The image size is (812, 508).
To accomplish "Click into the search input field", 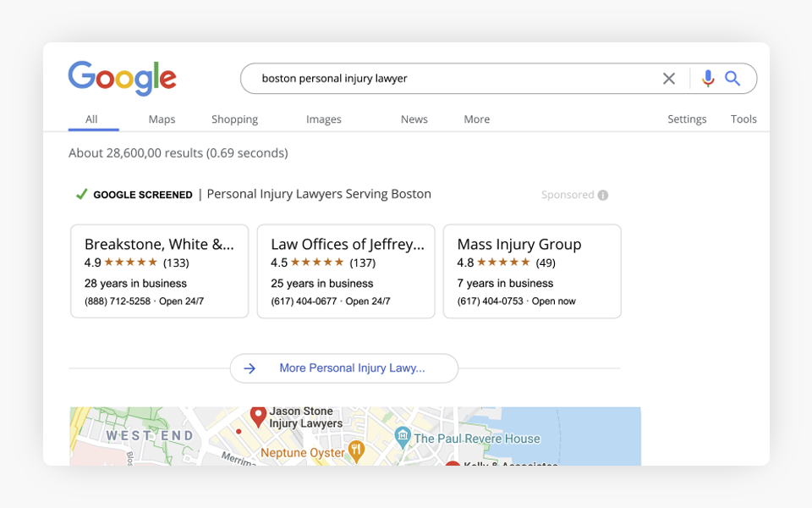I will (448, 79).
